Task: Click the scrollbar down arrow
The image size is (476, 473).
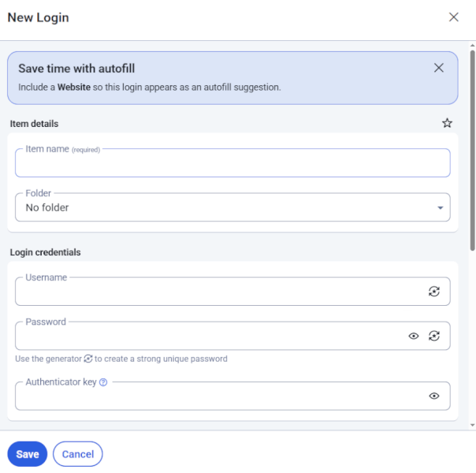Action: 472,425
